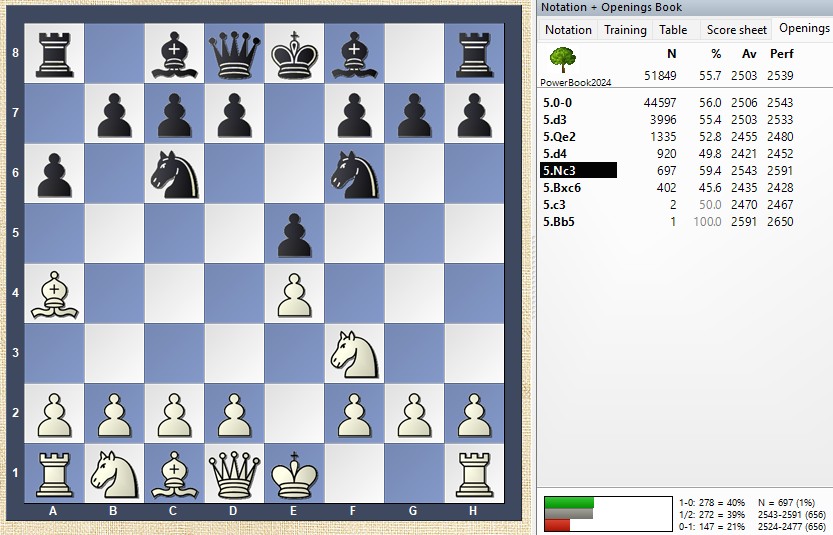Sort by the Perf column header
This screenshot has width=833, height=535.
pos(781,54)
